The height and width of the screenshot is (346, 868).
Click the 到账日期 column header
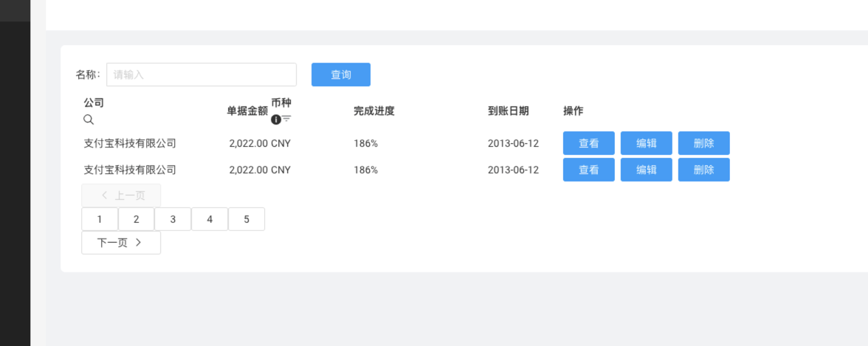(508, 111)
